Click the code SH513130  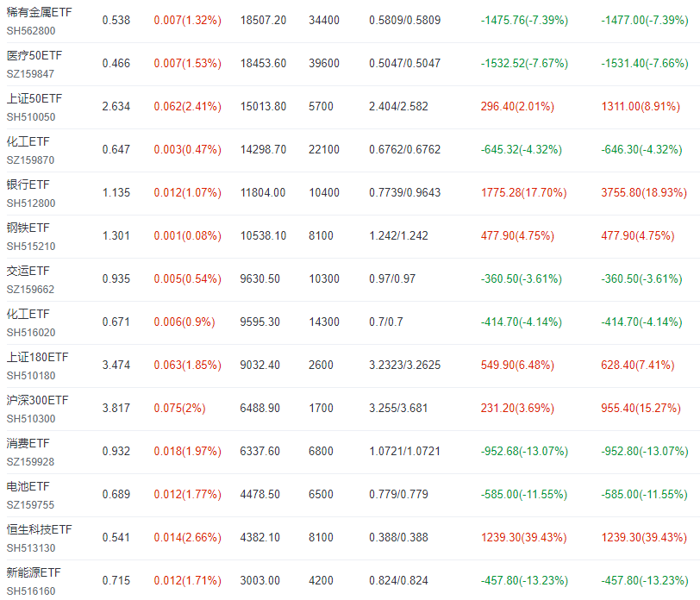coord(31,548)
